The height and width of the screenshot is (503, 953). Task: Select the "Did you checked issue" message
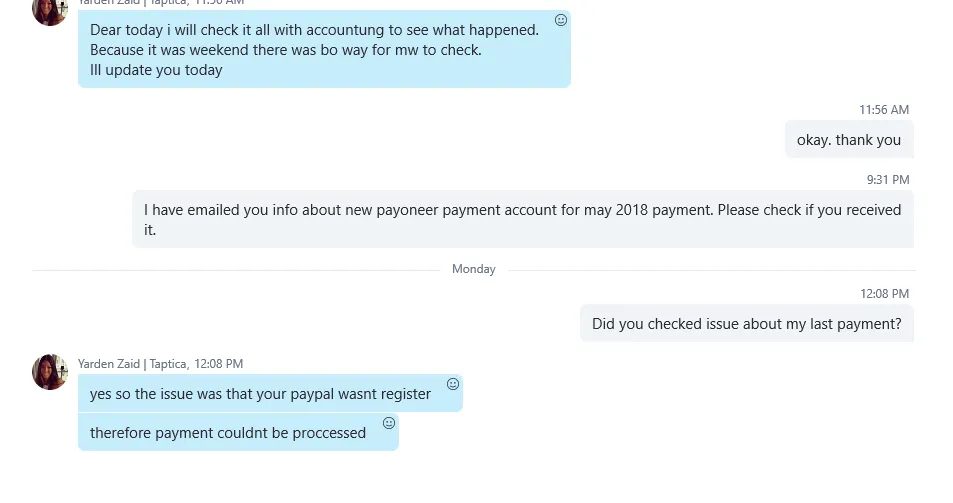[746, 324]
